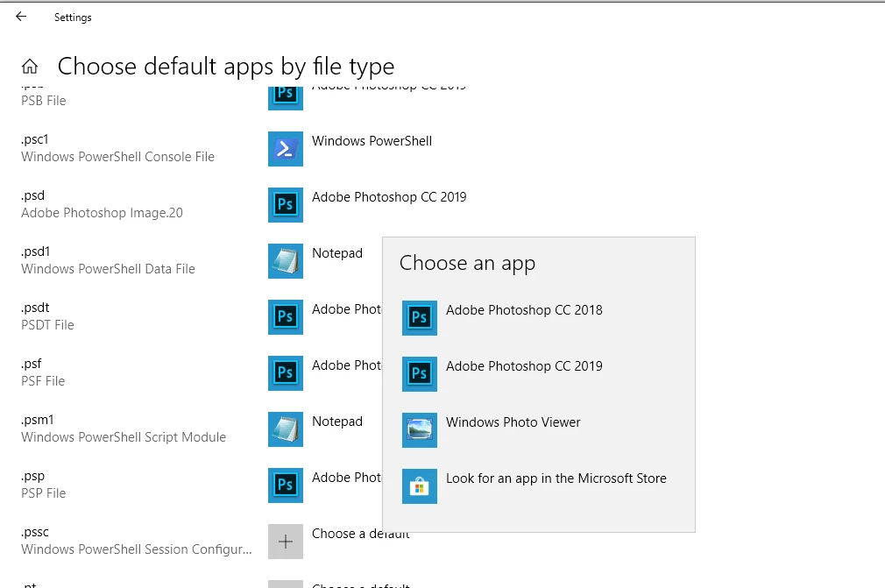
Task: Select Windows Photo Viewer in app list
Action: [x=513, y=422]
